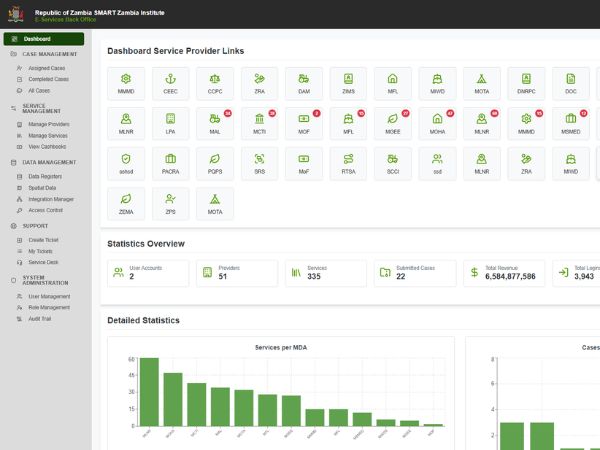Open the MMMD tile with red badge

pos(526,124)
